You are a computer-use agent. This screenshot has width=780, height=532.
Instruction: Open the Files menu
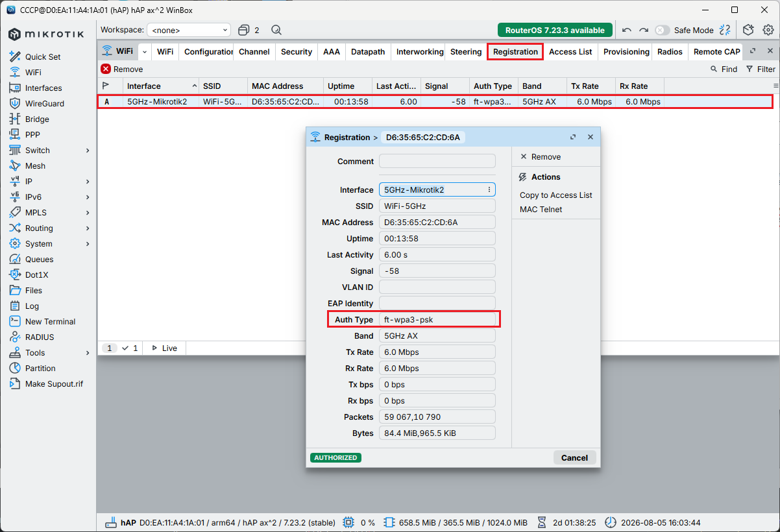tap(34, 290)
